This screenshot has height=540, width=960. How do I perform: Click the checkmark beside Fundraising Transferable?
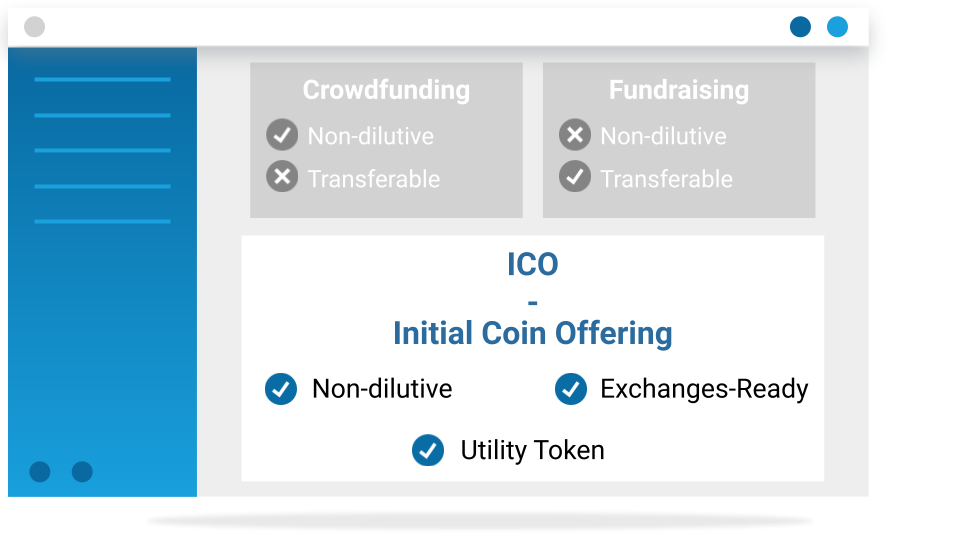pyautogui.click(x=575, y=177)
